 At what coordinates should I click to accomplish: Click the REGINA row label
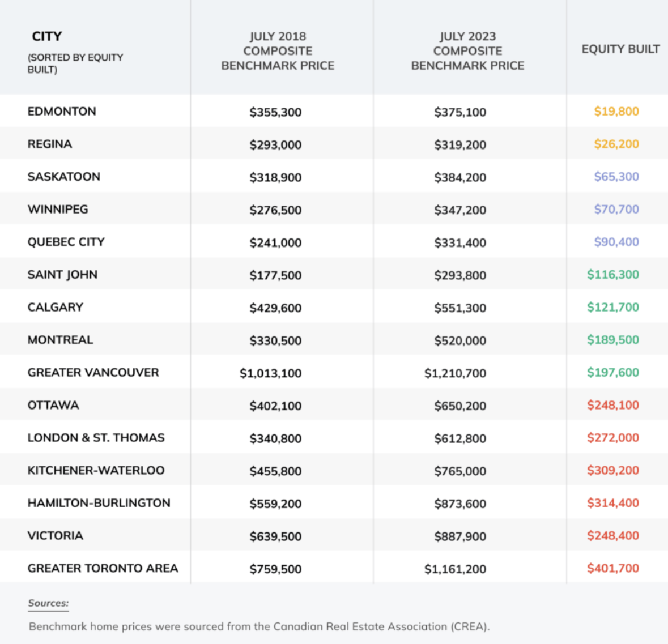[x=50, y=144]
